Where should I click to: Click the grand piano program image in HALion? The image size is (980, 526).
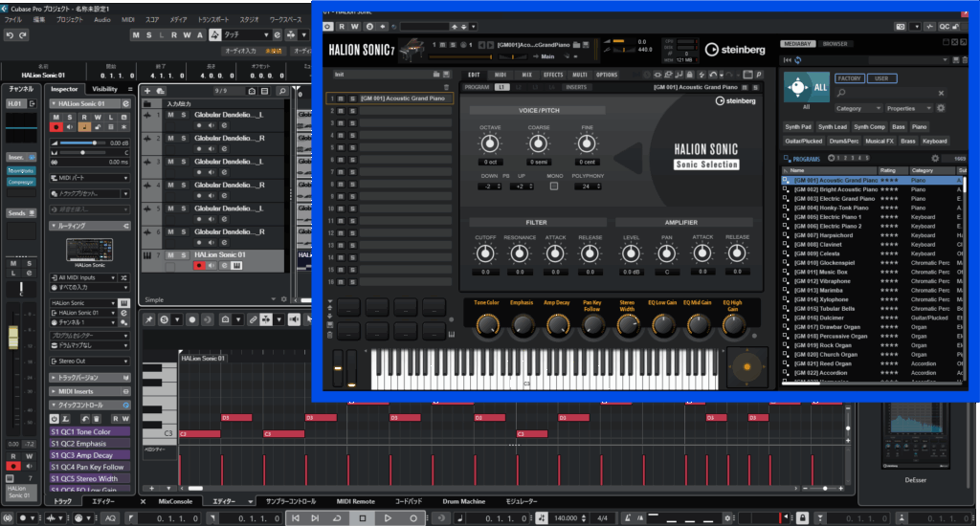tap(412, 50)
